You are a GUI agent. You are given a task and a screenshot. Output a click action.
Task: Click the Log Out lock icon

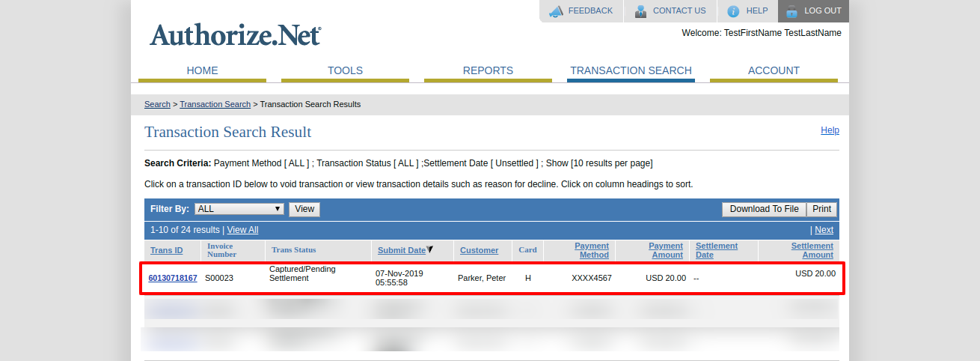(x=791, y=11)
